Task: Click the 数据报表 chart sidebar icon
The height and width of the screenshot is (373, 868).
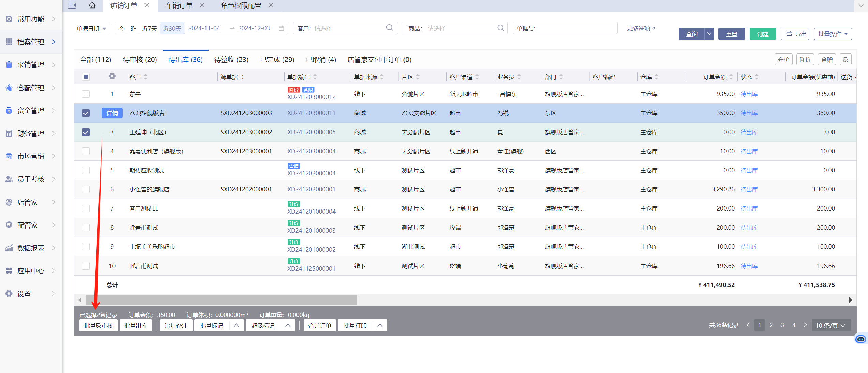Action: [x=9, y=248]
